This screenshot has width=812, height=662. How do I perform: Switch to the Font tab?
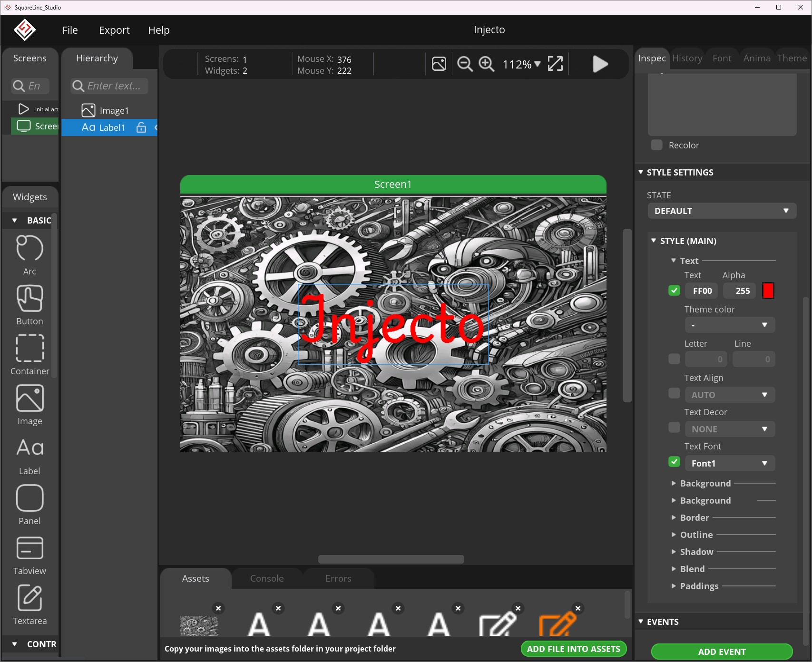[x=722, y=58]
